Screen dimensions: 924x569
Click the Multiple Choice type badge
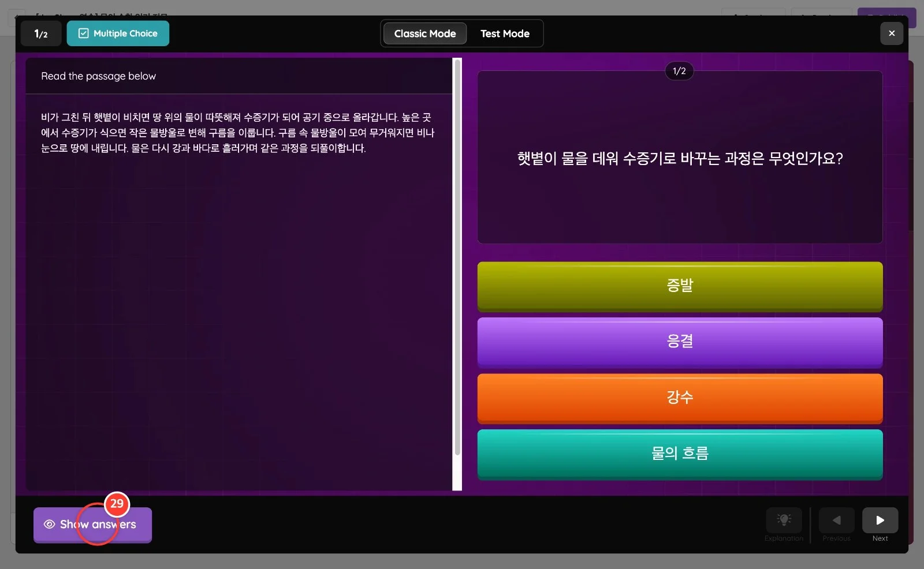[x=118, y=33]
